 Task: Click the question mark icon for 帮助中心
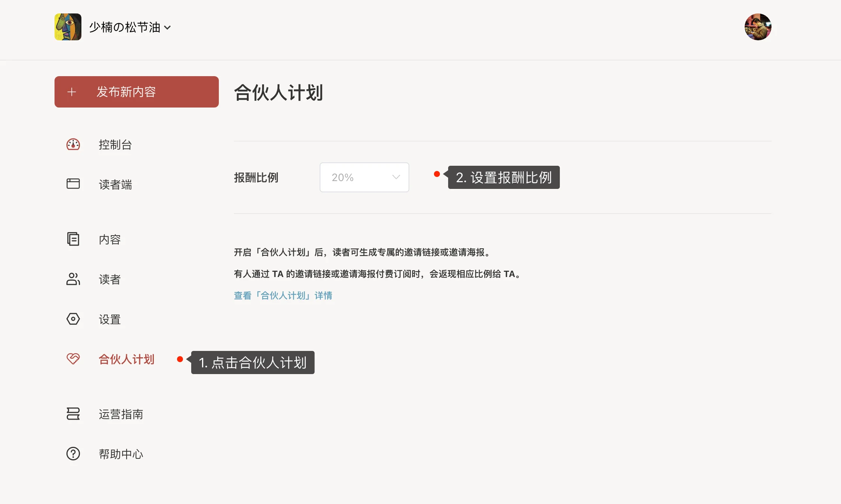click(73, 454)
